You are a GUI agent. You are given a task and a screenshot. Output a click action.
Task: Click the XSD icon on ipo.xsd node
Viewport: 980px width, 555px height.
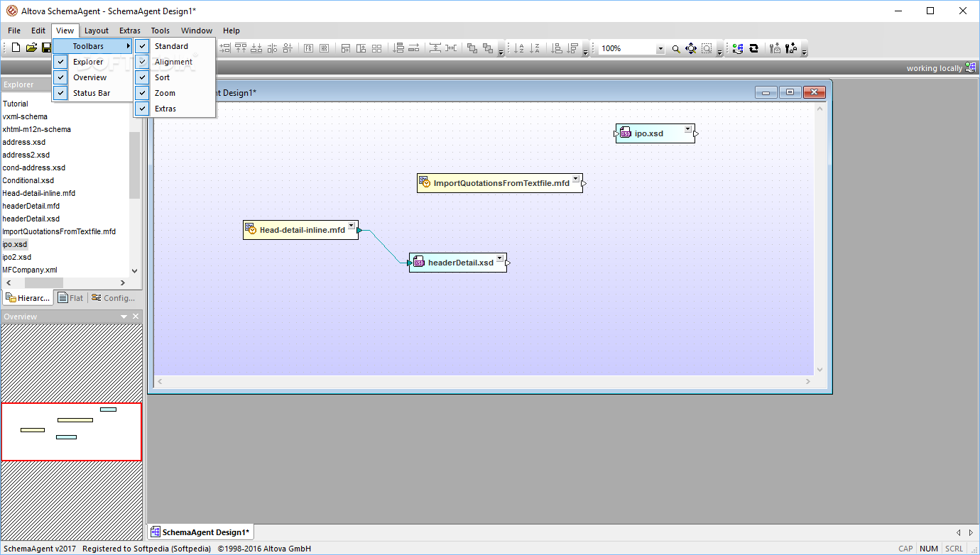coord(626,133)
